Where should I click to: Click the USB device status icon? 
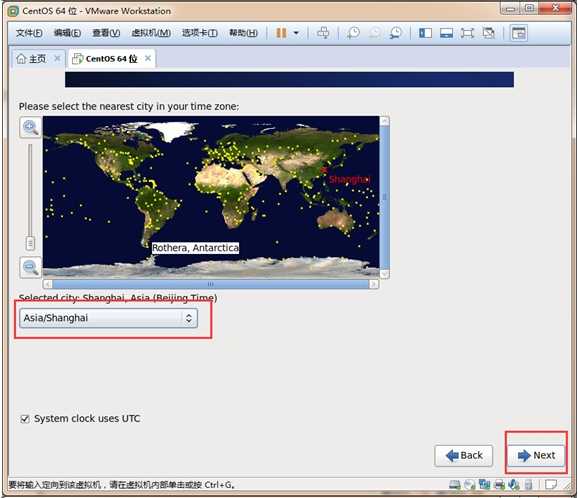(x=528, y=484)
